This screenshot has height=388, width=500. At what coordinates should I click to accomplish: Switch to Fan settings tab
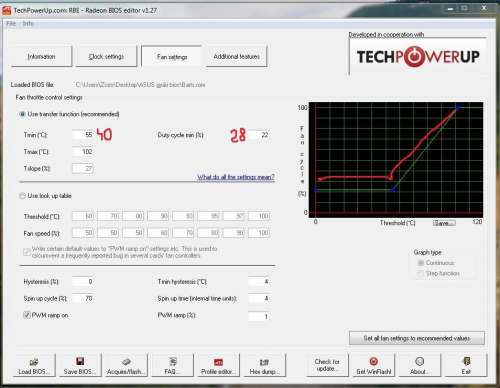(172, 56)
